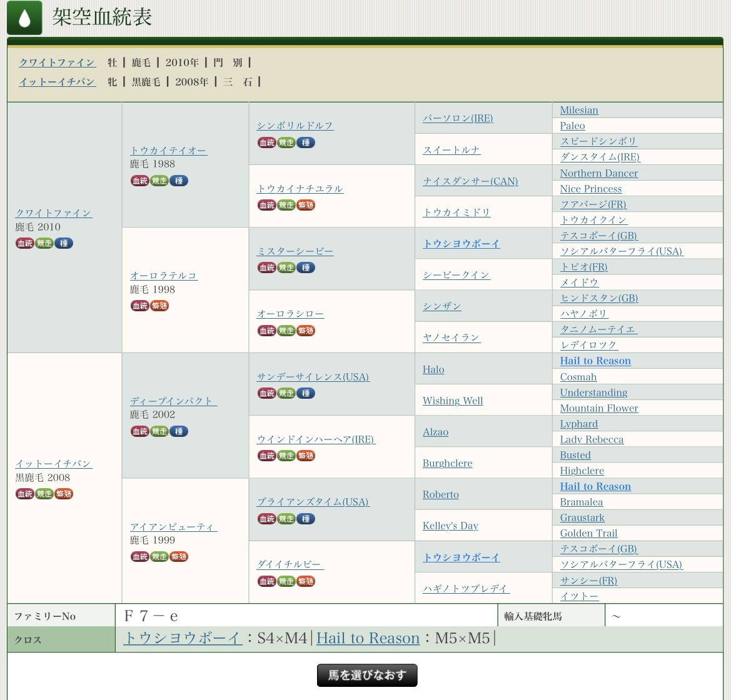Click the 輸入基礎牝馬 label cell
The width and height of the screenshot is (731, 700).
point(551,616)
